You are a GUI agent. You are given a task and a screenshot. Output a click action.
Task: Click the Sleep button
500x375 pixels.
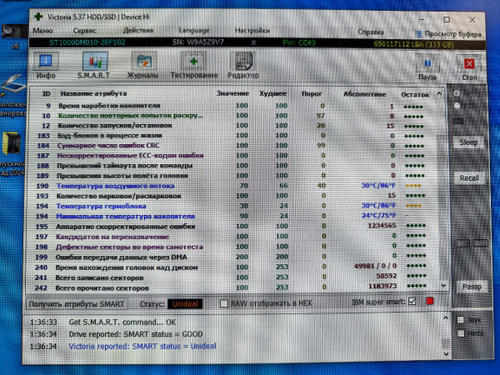(468, 142)
